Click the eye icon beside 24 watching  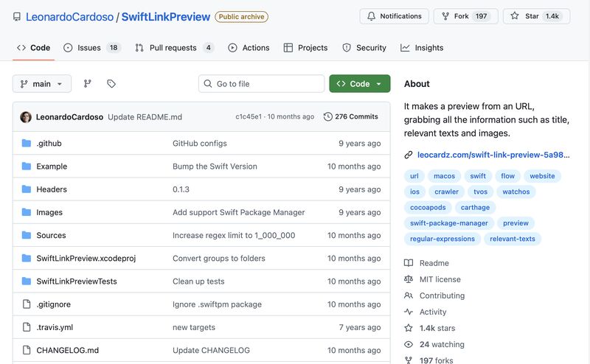coord(409,344)
